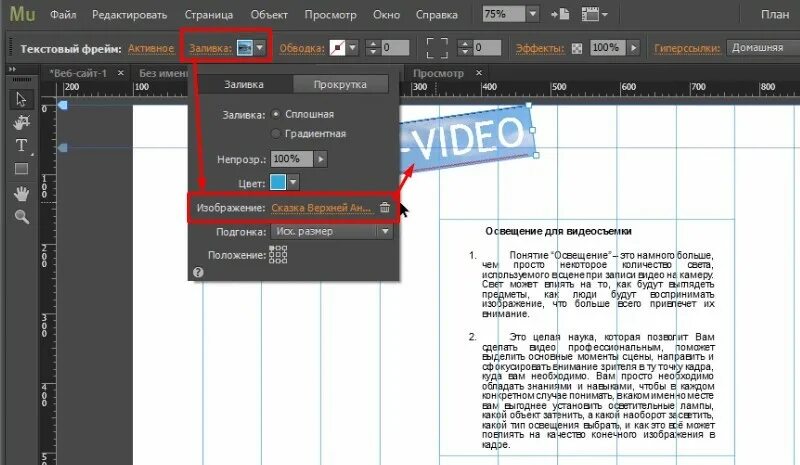This screenshot has width=800, height=465.
Task: Open the Справка menu
Action: coord(436,15)
